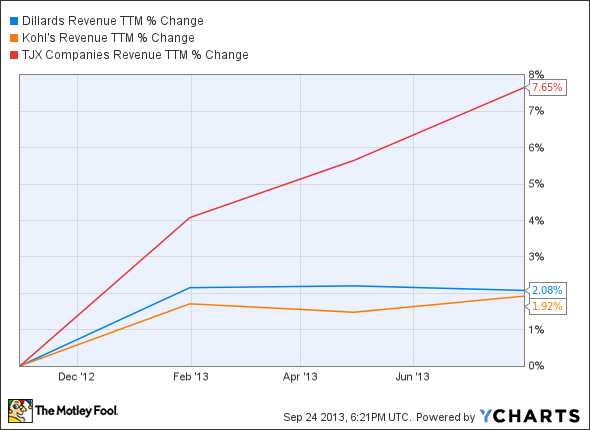Image resolution: width=590 pixels, height=430 pixels.
Task: Click the 3% y-axis label
Action: click(536, 257)
